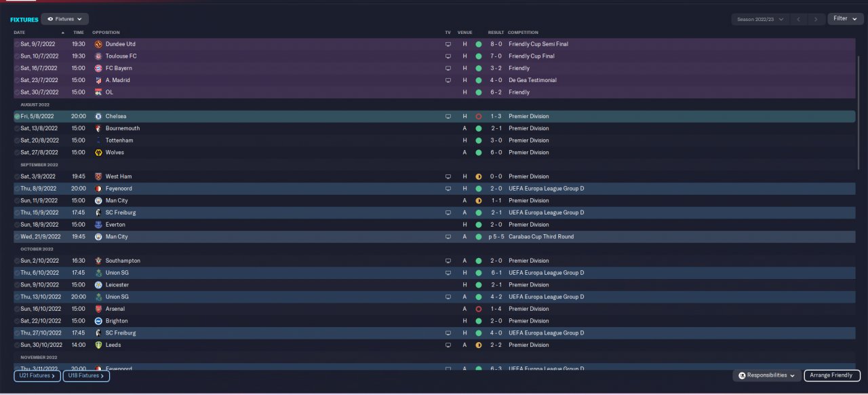Click the green win indicator for Bournemouth
The height and width of the screenshot is (395, 868).
[478, 128]
